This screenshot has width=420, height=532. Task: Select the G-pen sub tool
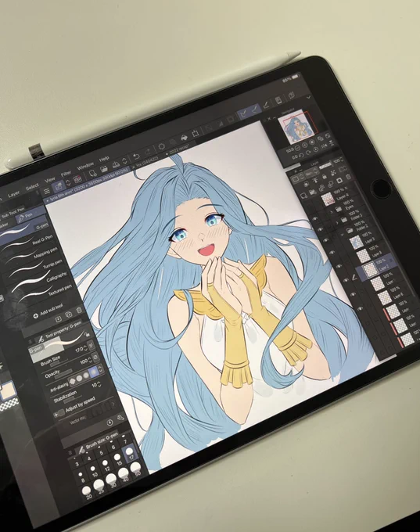[x=24, y=231]
